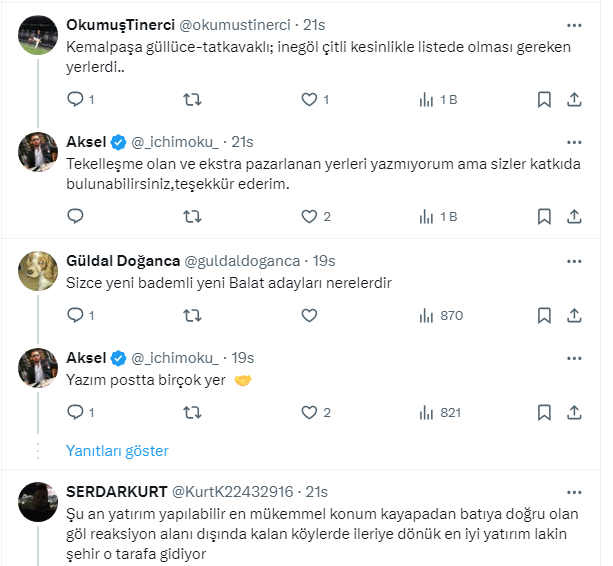Like Aksel's tweet with 2 likes about Tekelleşme
Viewport: 613px width, 566px height.
pos(309,216)
